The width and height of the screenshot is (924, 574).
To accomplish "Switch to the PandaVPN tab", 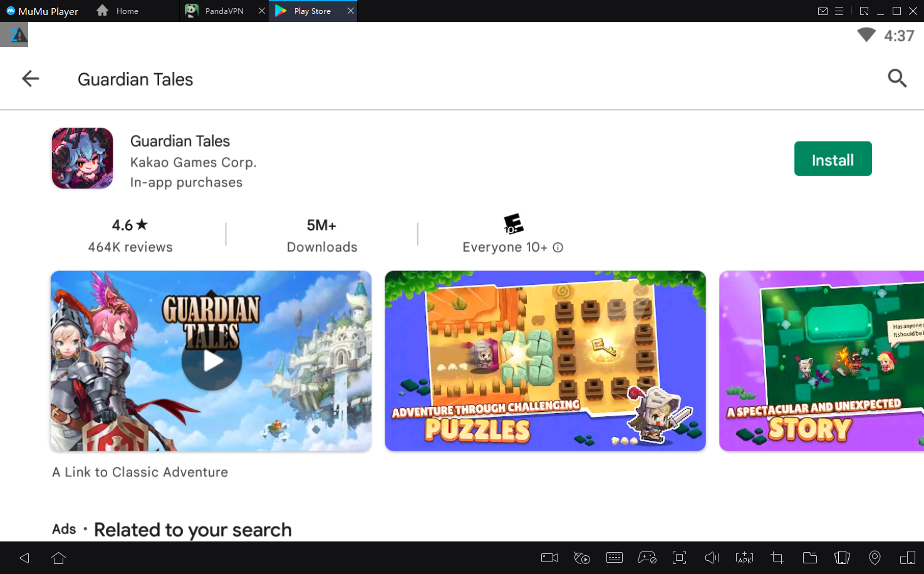I will point(222,11).
